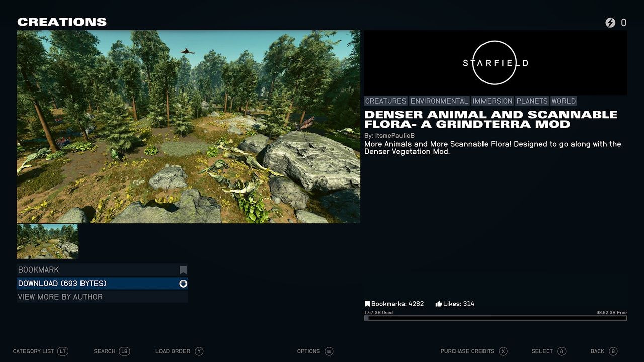The height and width of the screenshot is (362, 644).
Task: Open Search from the bottom bar
Action: pyautogui.click(x=105, y=351)
